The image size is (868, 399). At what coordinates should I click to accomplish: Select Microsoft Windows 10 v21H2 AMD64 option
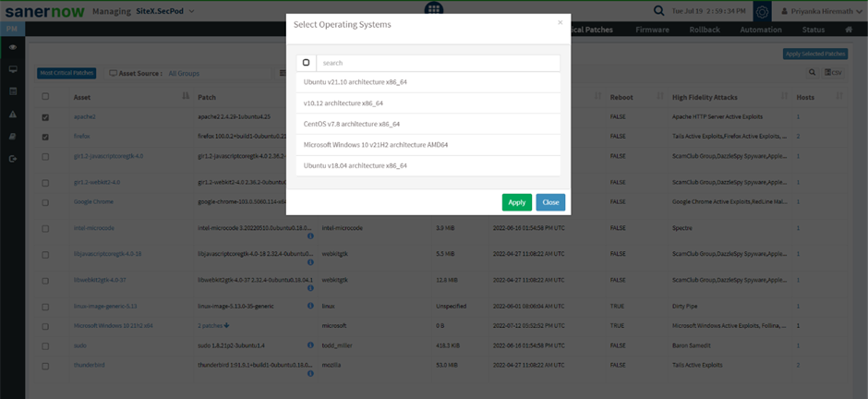click(428, 145)
